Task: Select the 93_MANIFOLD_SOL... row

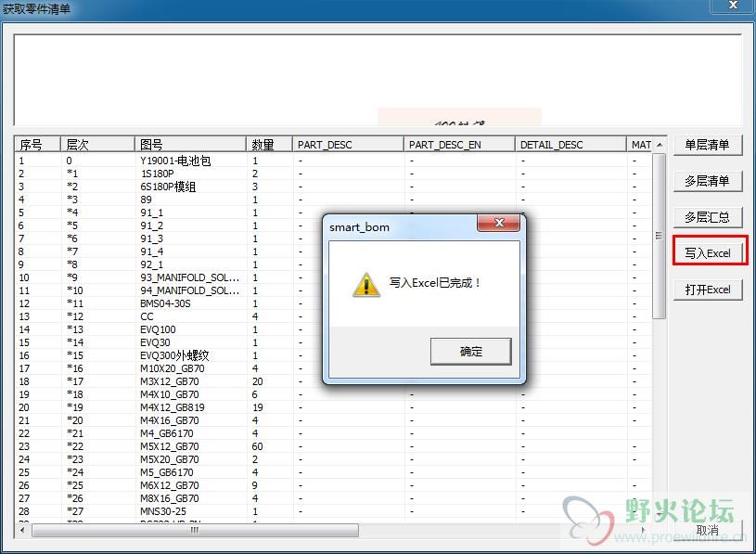Action: [333, 277]
